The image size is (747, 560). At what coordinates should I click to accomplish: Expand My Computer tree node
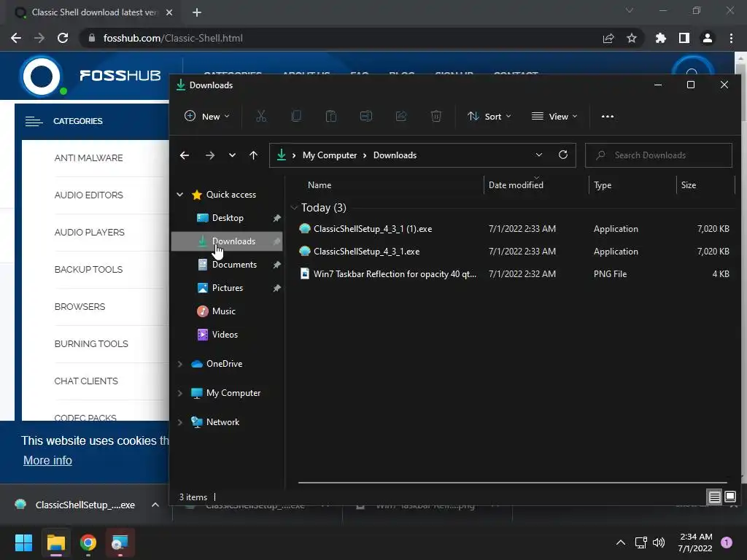tap(180, 393)
